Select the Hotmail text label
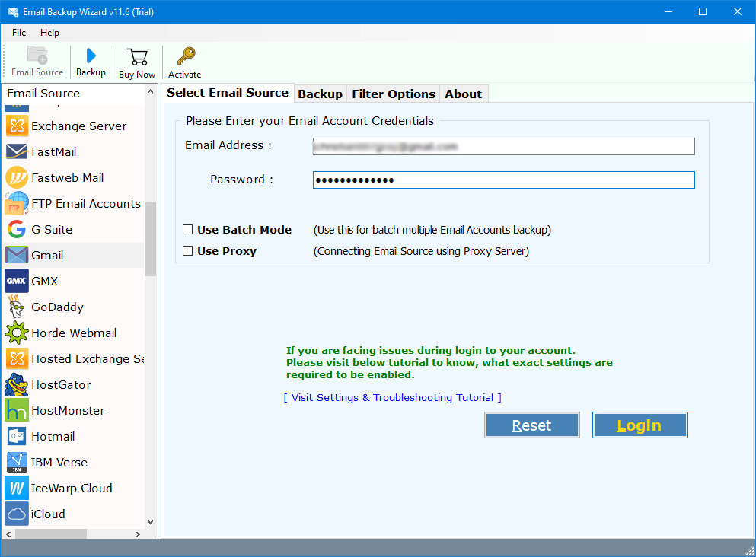 tap(53, 437)
